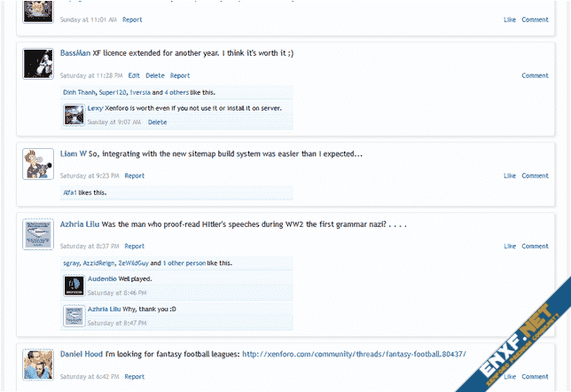Like Azhria Lilu's grammar nazi post
Image resolution: width=571 pixels, height=392 pixels.
click(x=510, y=246)
